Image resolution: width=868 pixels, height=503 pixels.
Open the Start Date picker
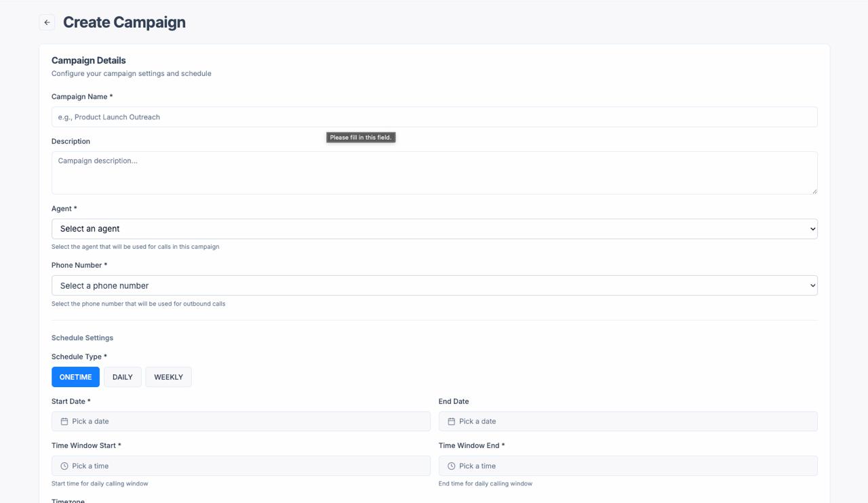click(241, 421)
